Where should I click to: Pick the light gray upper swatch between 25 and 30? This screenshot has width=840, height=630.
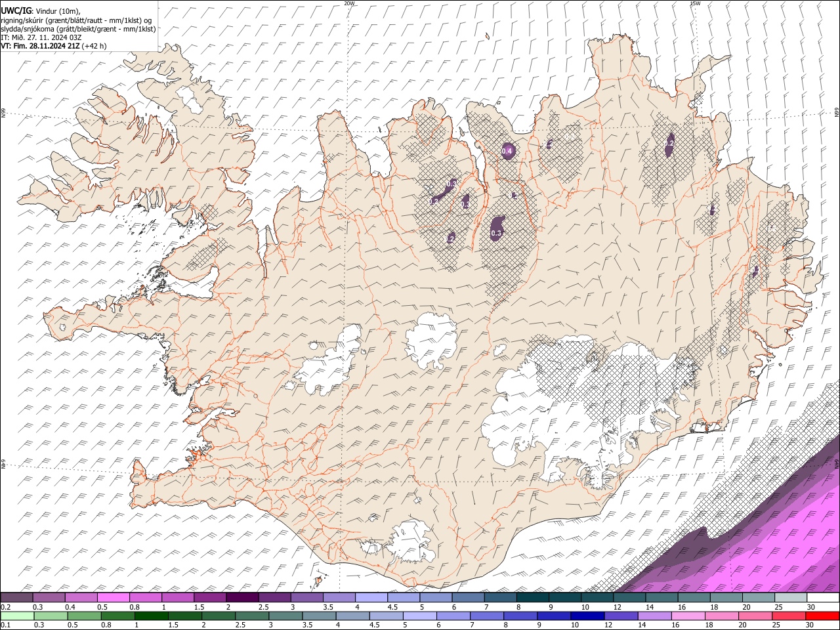pyautogui.click(x=789, y=598)
